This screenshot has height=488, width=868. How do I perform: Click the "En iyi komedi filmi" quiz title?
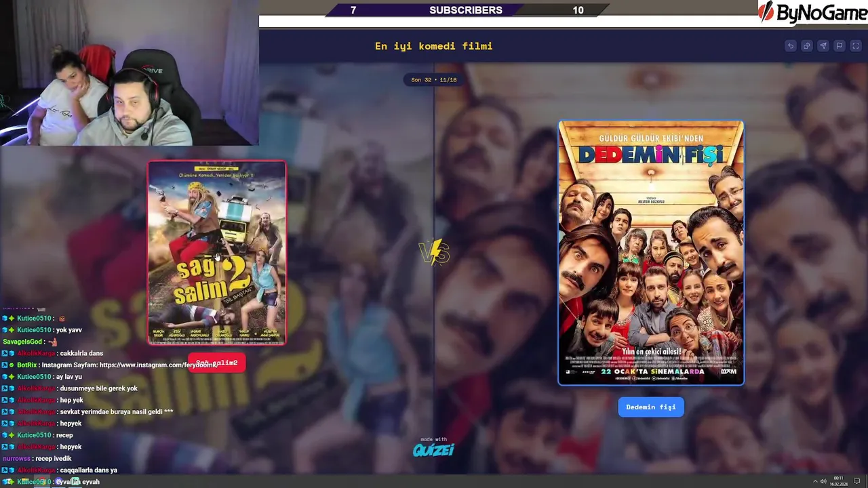coord(434,46)
